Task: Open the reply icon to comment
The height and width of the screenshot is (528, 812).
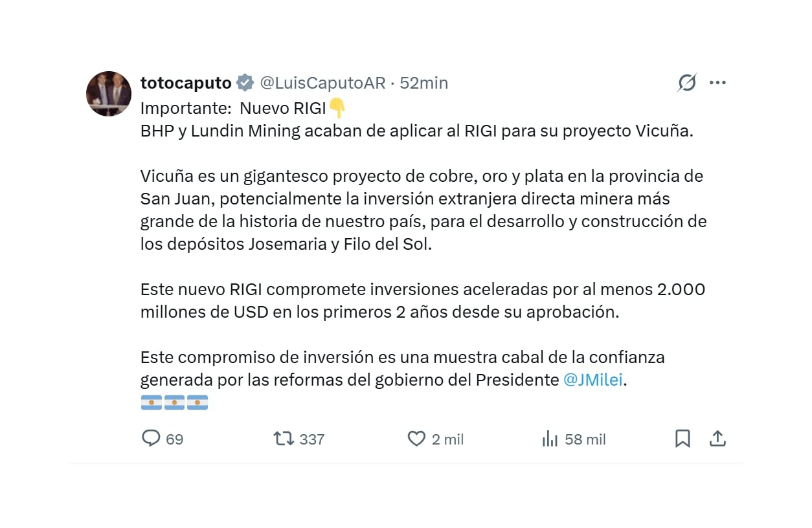Action: point(152,439)
